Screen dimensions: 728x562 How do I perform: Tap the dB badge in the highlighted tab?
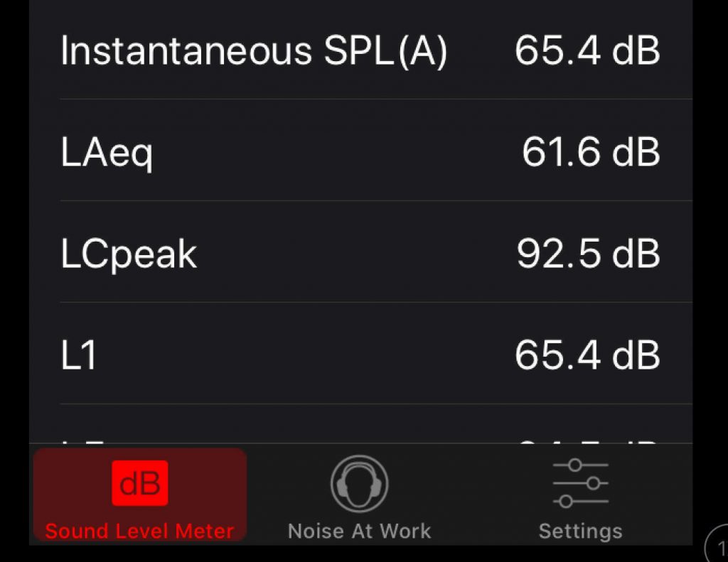tap(139, 482)
